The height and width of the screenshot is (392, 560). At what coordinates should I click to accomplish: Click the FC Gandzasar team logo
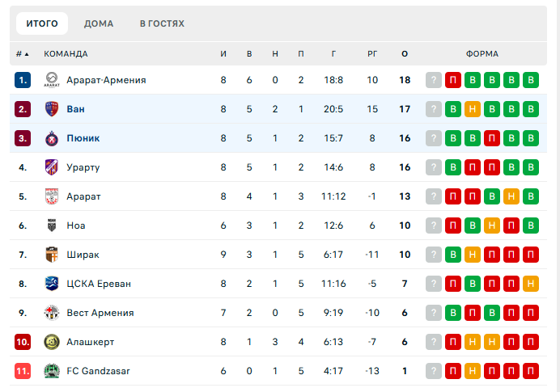click(52, 371)
